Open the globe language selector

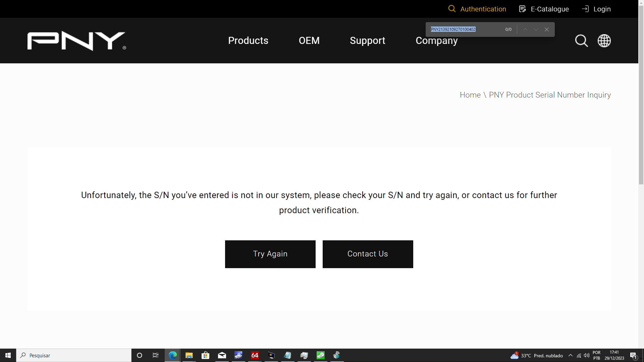(x=604, y=41)
